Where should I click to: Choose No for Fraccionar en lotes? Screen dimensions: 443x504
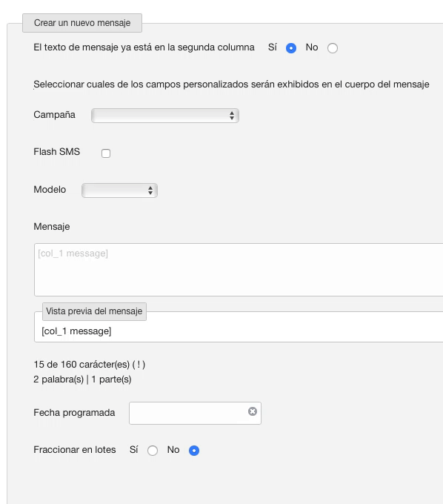pyautogui.click(x=194, y=451)
